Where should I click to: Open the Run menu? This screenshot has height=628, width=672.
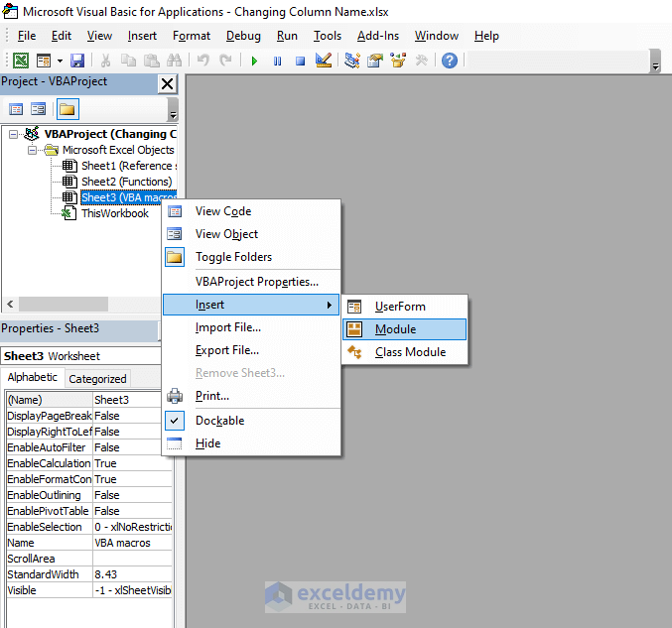pyautogui.click(x=287, y=36)
